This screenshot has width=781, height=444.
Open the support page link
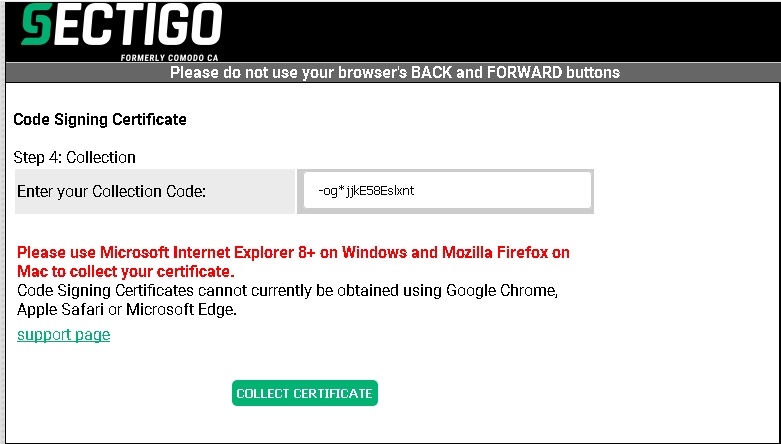coord(63,334)
